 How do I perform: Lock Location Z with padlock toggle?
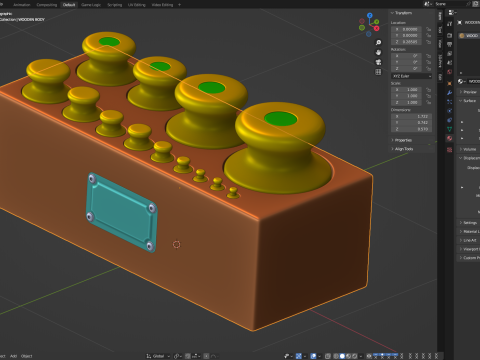pyautogui.click(x=429, y=42)
